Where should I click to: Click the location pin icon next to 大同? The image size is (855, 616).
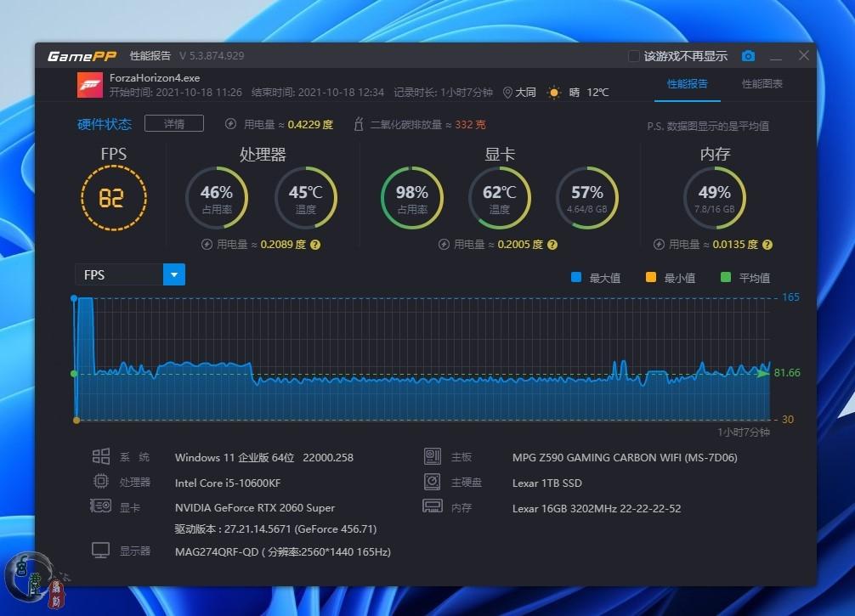coord(507,93)
